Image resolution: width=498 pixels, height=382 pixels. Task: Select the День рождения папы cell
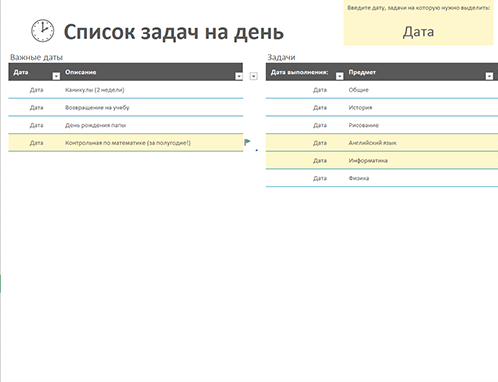click(x=96, y=125)
